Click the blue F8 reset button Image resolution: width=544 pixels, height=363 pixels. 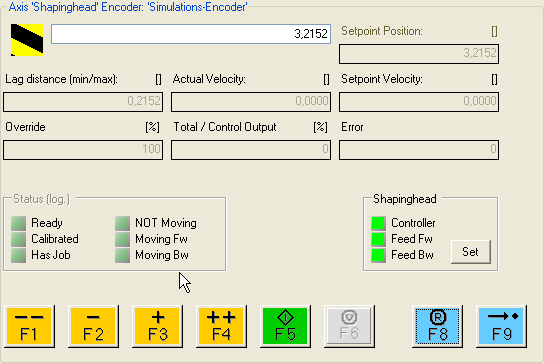tap(437, 326)
